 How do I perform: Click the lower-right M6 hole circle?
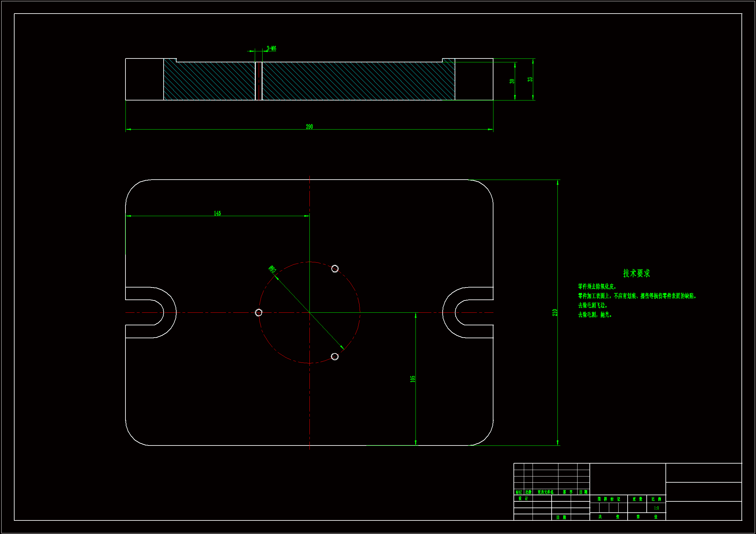coord(335,357)
